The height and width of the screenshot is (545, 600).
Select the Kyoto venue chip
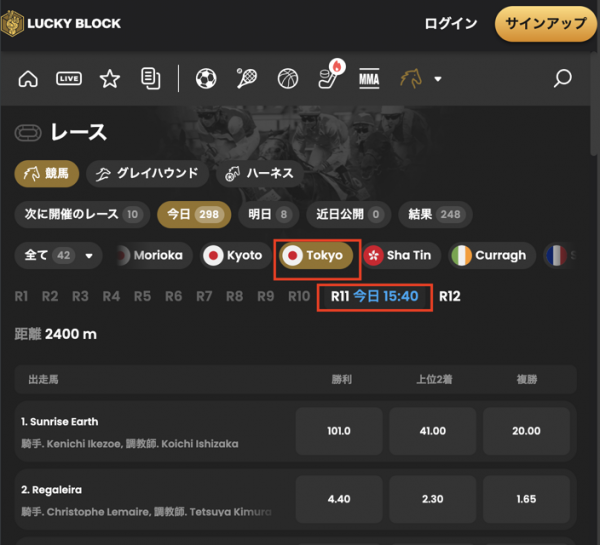pos(235,255)
